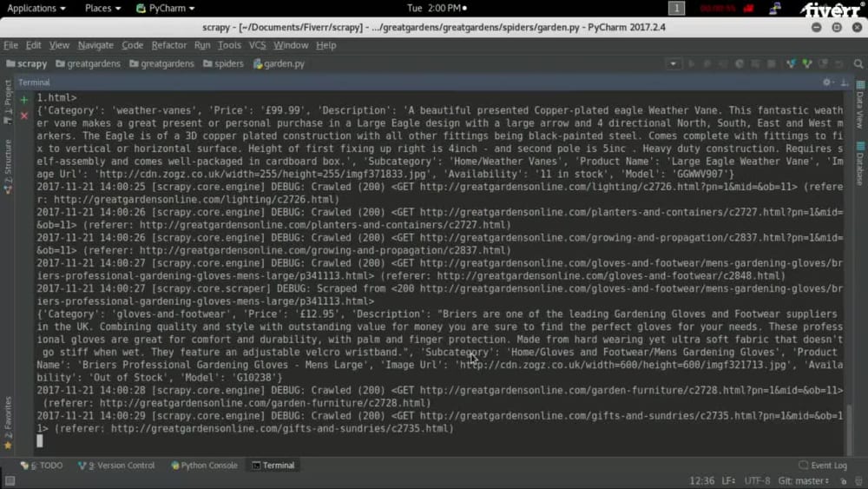Open the Run menu

tap(202, 45)
